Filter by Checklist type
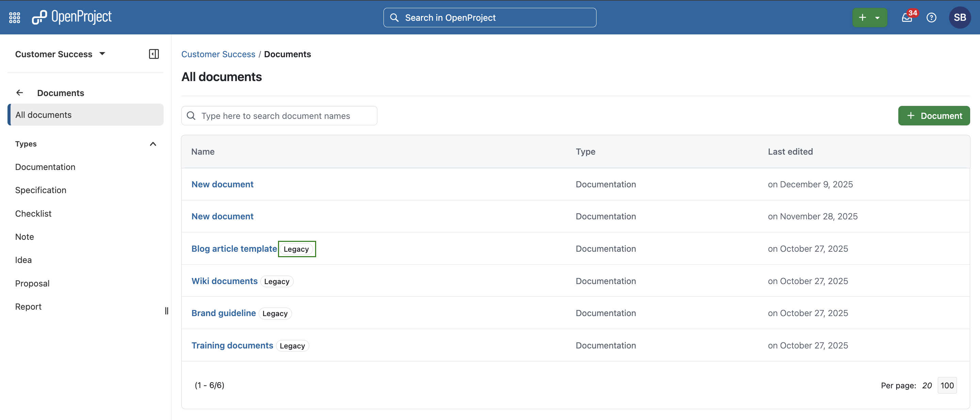Image resolution: width=980 pixels, height=420 pixels. tap(33, 213)
